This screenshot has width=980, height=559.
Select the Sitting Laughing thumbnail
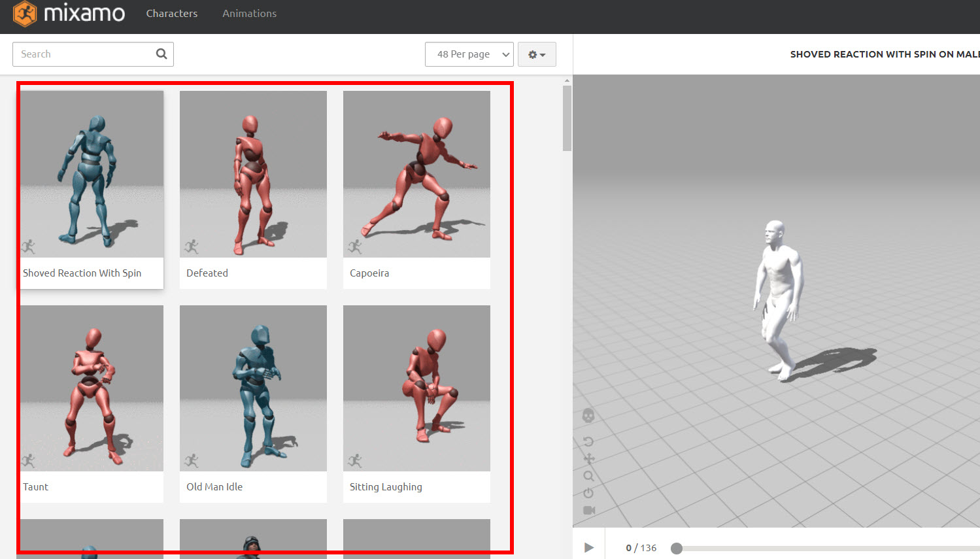(x=416, y=388)
